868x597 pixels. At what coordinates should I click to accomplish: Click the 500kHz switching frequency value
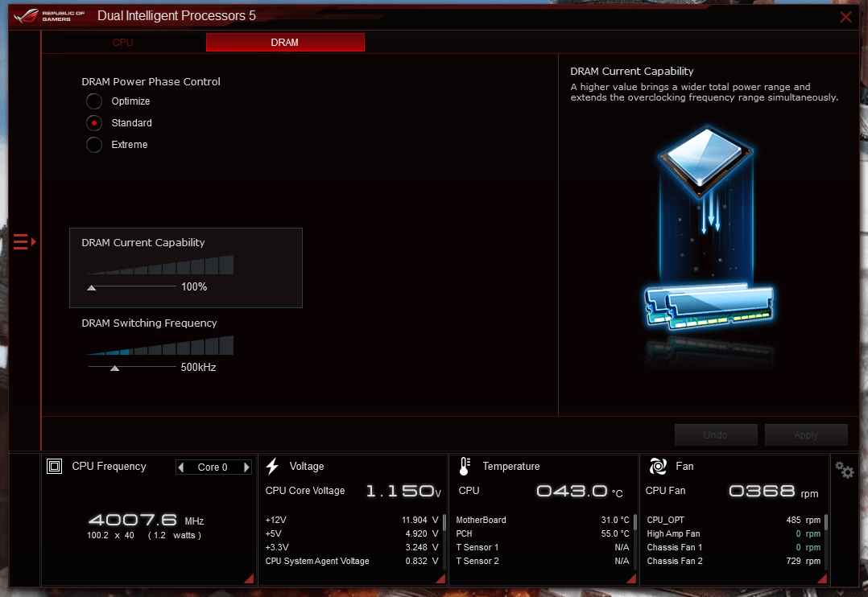point(198,368)
